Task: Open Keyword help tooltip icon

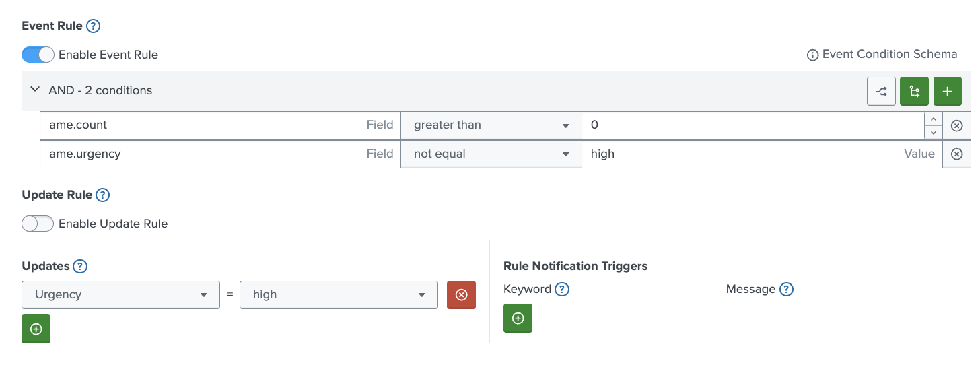Action: click(x=562, y=290)
